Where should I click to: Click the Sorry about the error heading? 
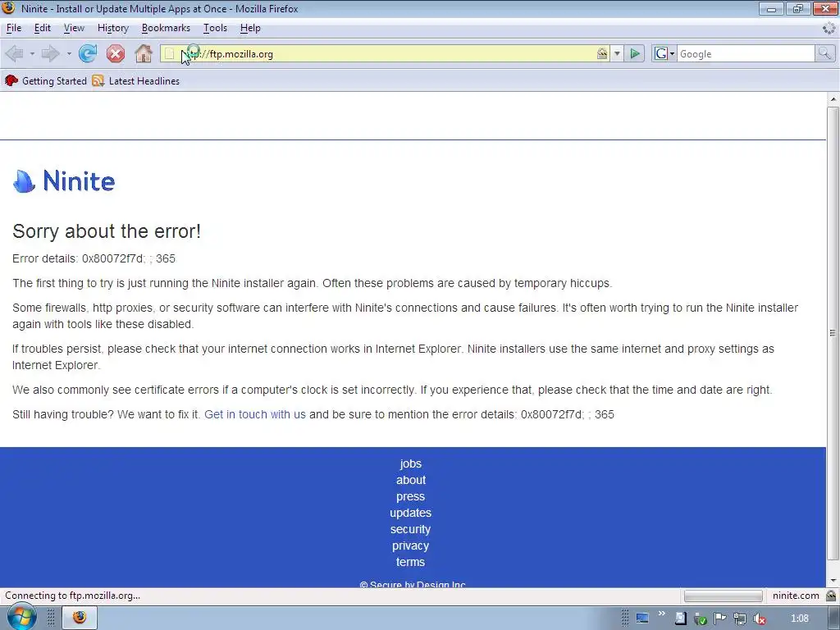point(107,231)
